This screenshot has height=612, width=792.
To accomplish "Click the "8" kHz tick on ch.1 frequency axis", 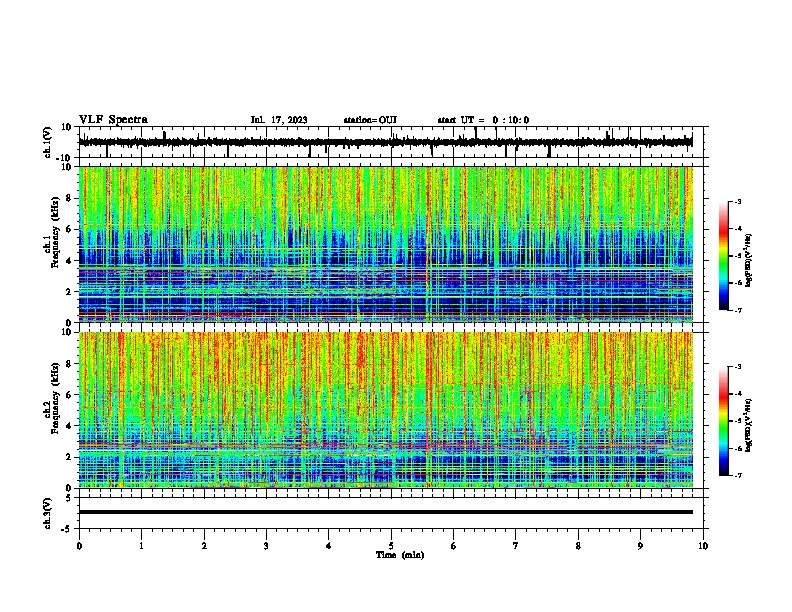I will [x=69, y=198].
